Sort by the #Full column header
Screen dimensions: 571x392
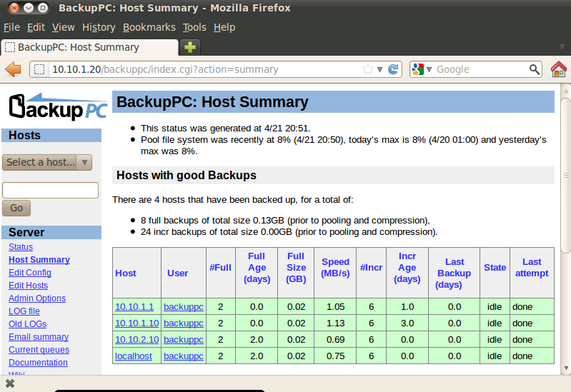tap(220, 268)
